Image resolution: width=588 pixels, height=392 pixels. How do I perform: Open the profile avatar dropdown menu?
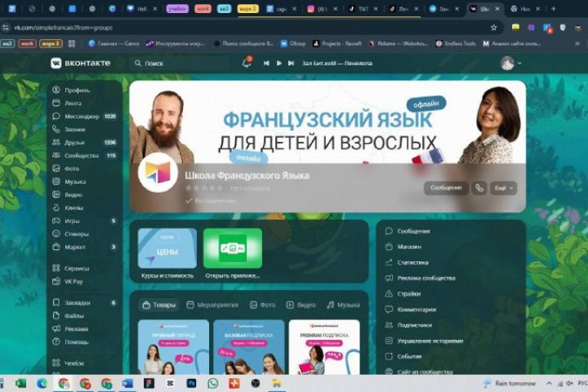(510, 63)
